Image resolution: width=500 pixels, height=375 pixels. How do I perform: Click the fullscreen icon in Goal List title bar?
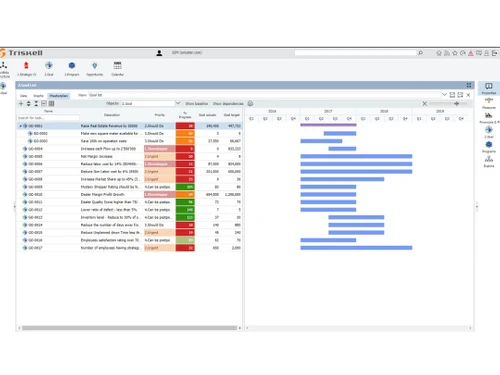(469, 85)
